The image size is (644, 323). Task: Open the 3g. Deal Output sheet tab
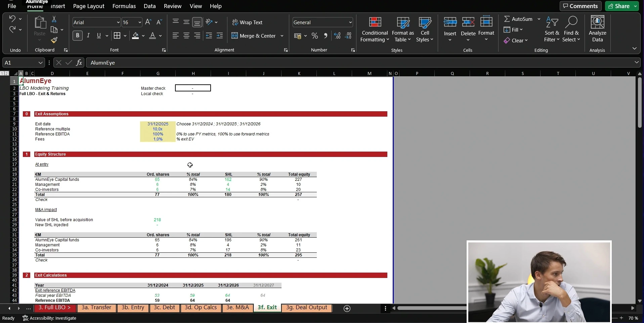(x=307, y=308)
